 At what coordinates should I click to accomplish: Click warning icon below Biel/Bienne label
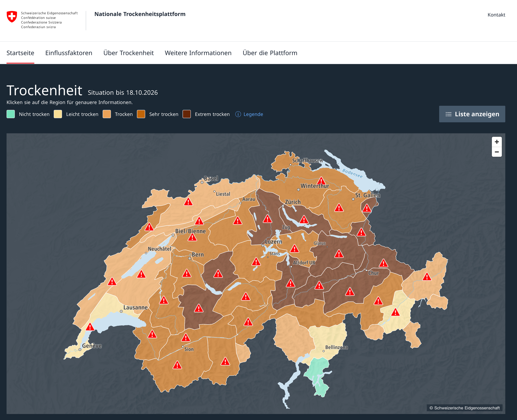tap(192, 237)
